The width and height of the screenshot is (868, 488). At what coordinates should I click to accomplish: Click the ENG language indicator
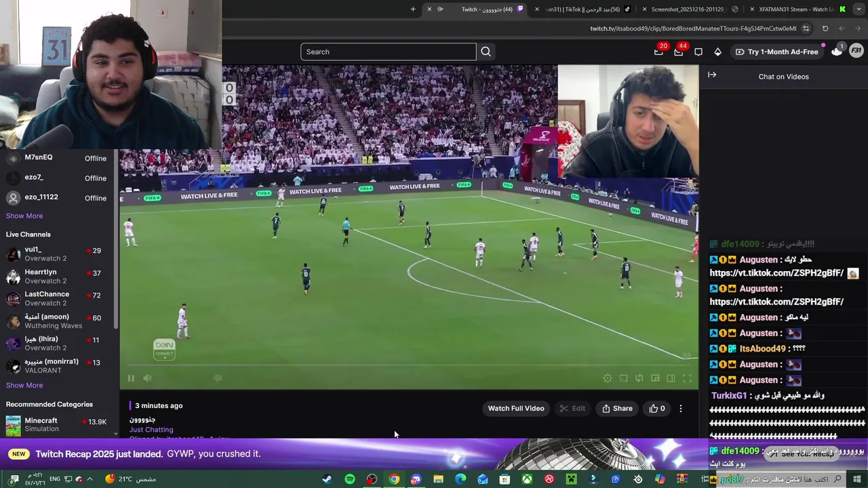click(55, 479)
